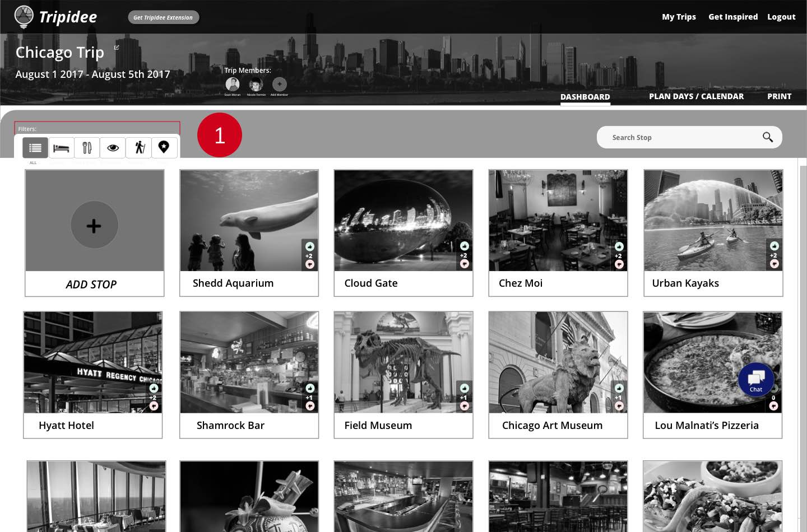Viewport: 807px width, 532px height.
Task: Click the Add Stop label
Action: coord(91,284)
